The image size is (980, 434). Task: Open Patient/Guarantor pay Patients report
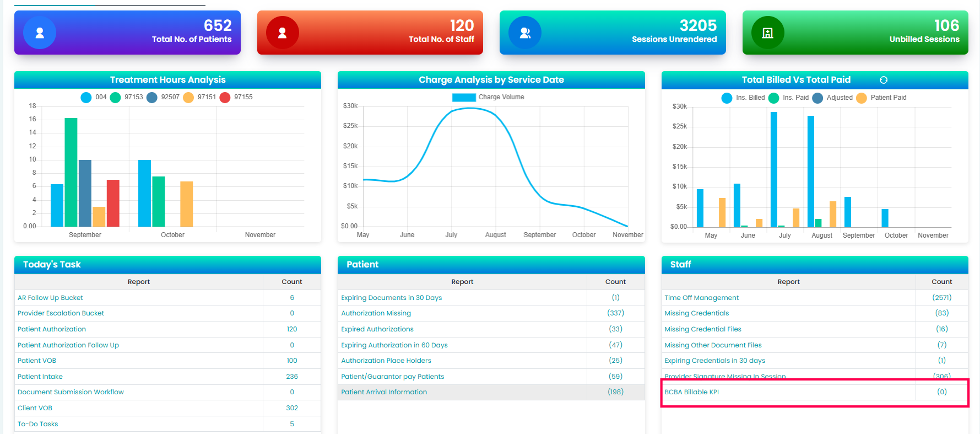[x=393, y=377]
